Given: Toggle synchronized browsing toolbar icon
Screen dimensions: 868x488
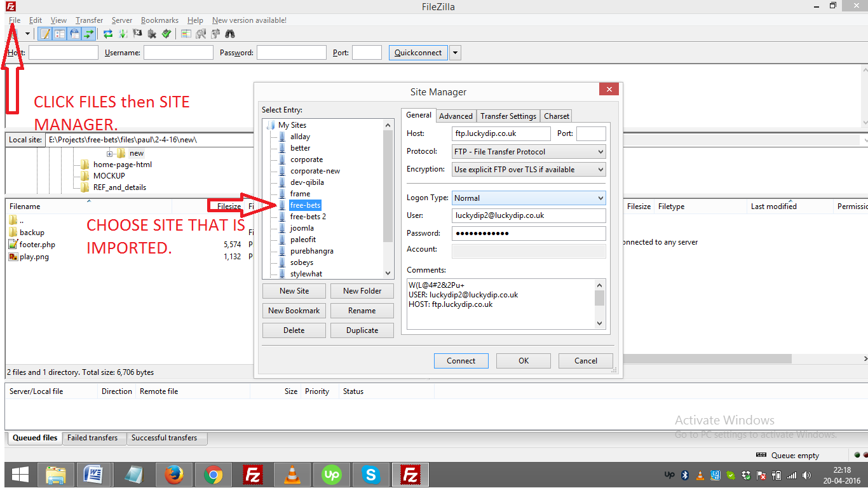Looking at the screenshot, I should click(x=215, y=34).
